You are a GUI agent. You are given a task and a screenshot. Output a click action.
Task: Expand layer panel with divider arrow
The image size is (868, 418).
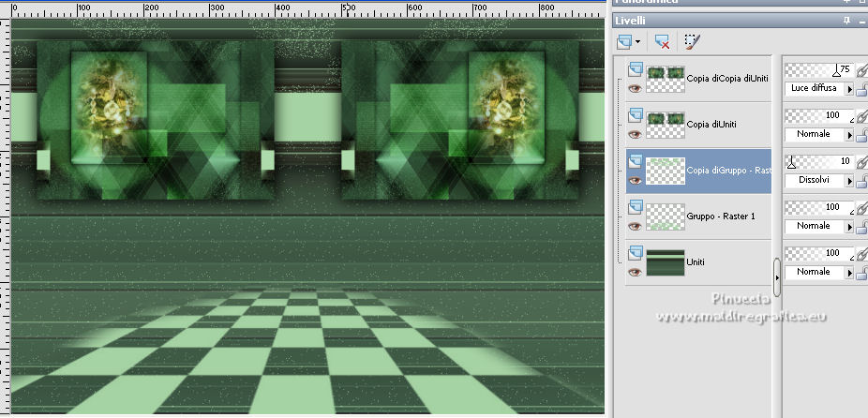(x=777, y=278)
